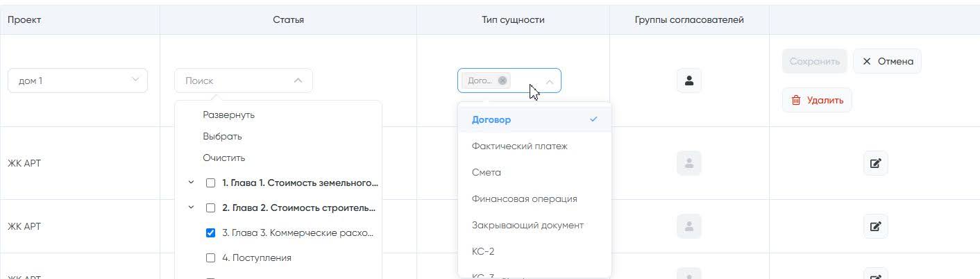
Task: Expand the Глава 2 tree node chevron
Action: coord(192,208)
